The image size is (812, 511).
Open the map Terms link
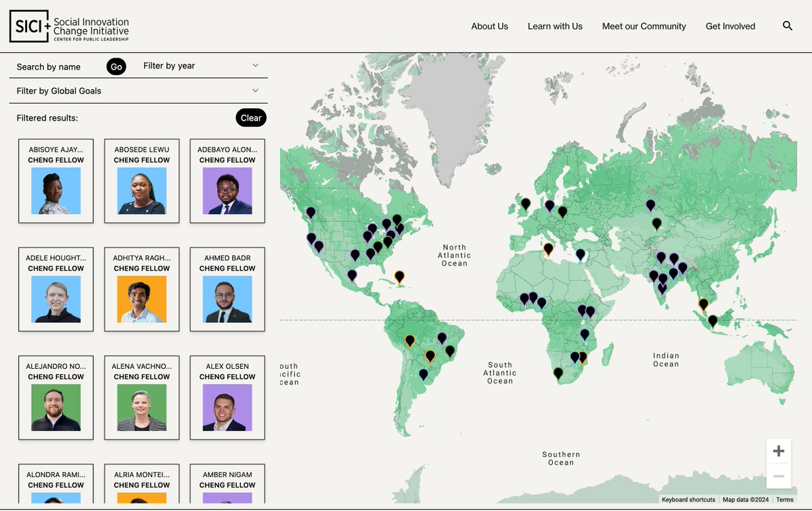[785, 499]
